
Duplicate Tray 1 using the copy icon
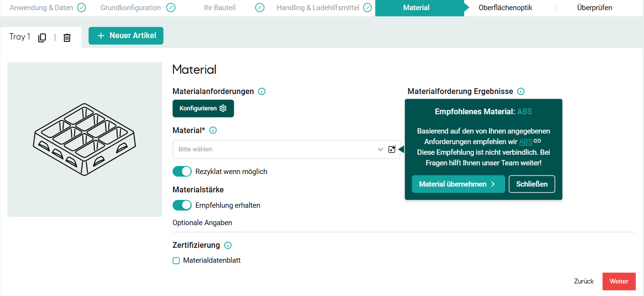[x=42, y=37]
